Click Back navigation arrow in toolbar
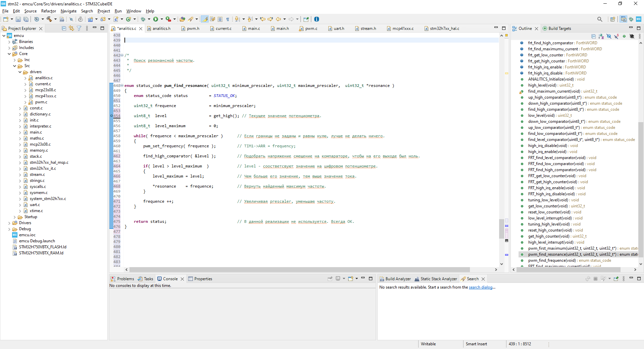Viewport: 644px width, 349px height. 278,19
